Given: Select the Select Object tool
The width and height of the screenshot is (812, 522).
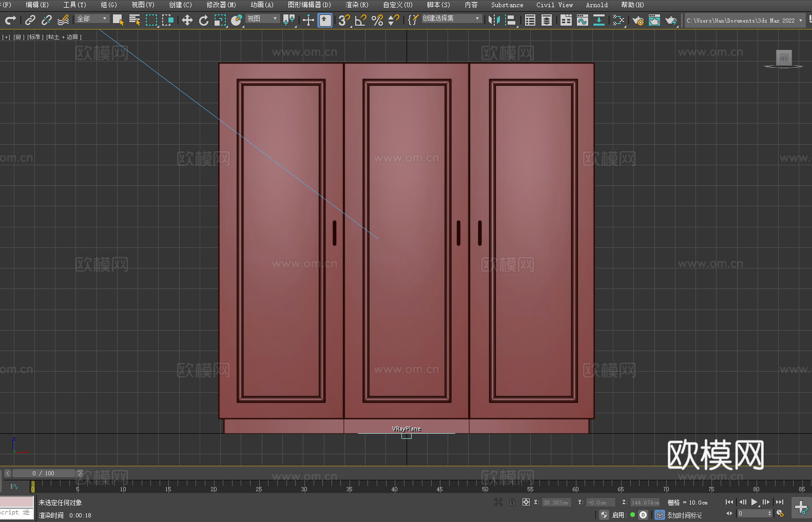Looking at the screenshot, I should click(118, 20).
